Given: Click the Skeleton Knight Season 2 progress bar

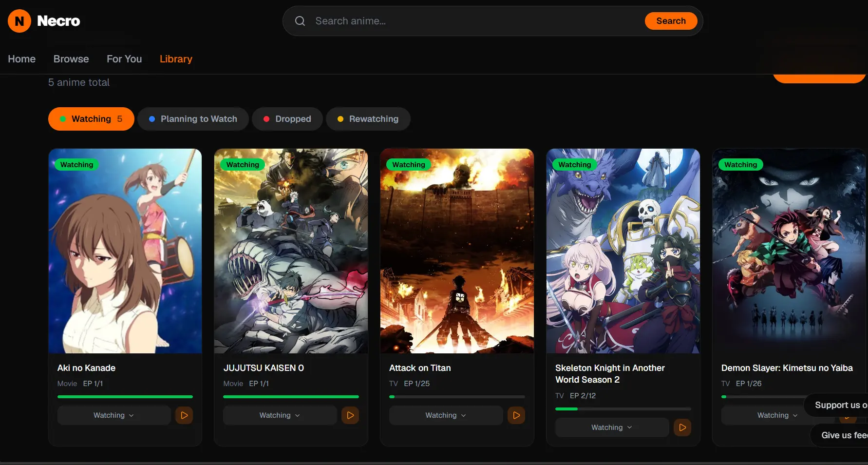Looking at the screenshot, I should click(623, 409).
